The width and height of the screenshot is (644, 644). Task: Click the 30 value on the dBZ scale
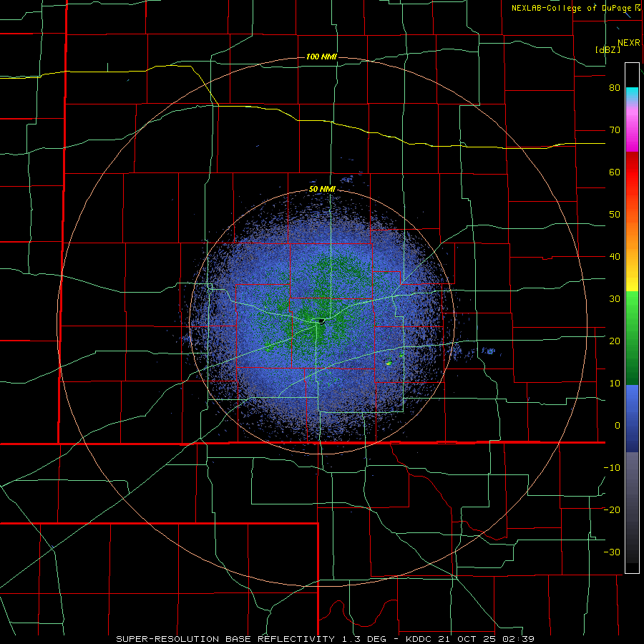pos(615,299)
